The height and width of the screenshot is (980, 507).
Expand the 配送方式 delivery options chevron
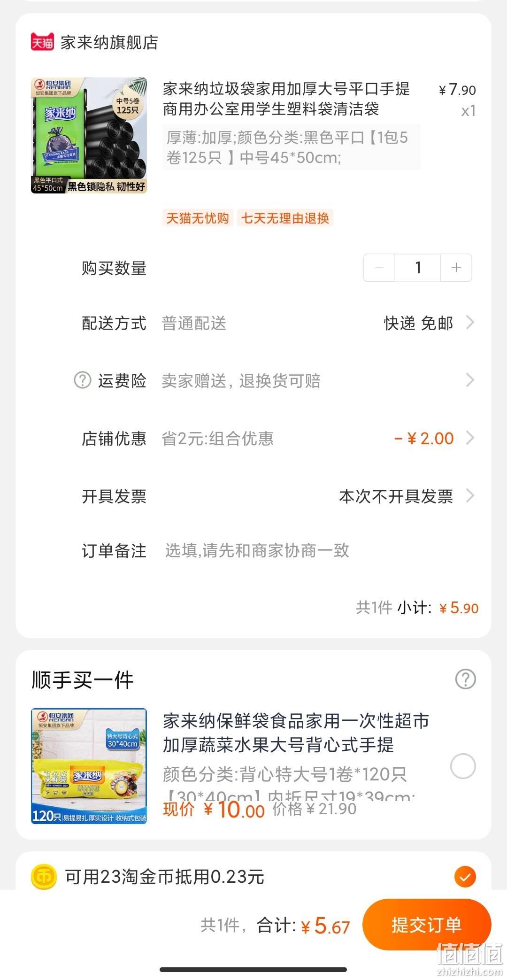470,323
